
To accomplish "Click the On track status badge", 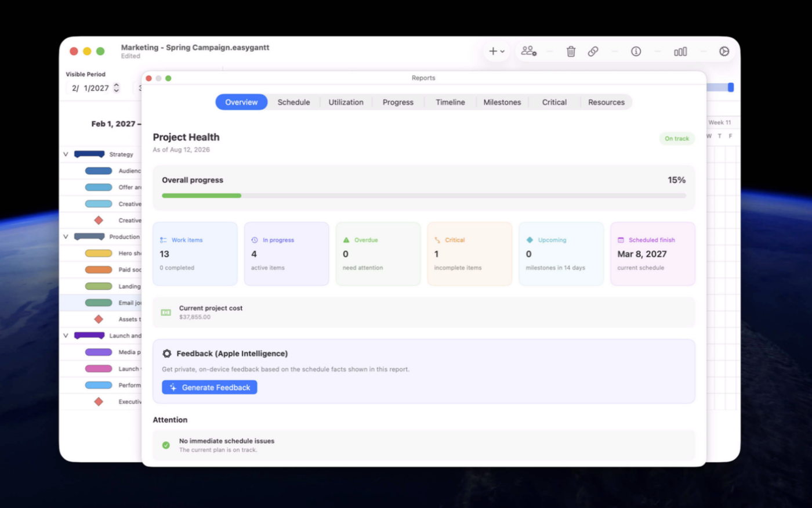I will [x=677, y=139].
